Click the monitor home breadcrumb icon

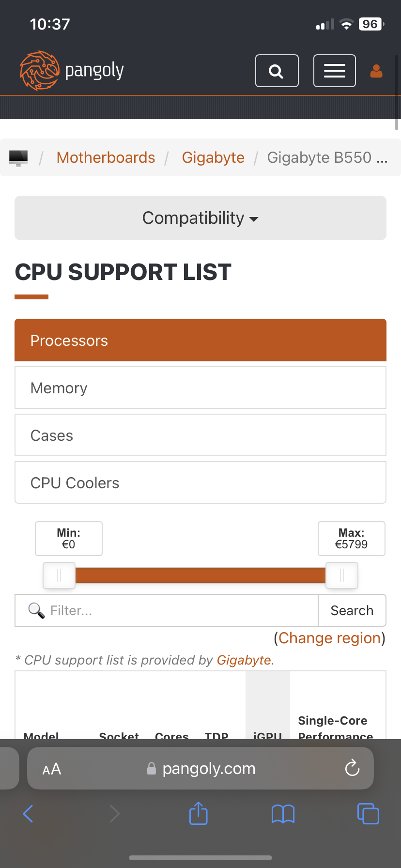(x=18, y=157)
